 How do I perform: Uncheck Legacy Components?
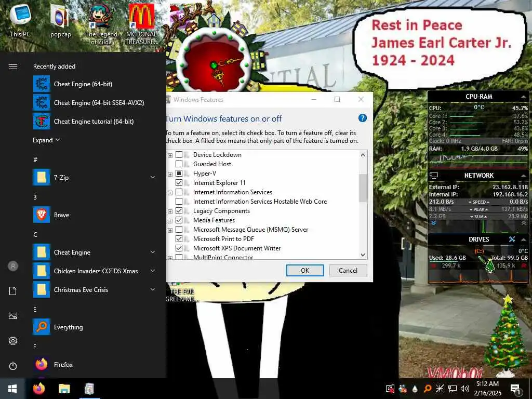tap(179, 211)
